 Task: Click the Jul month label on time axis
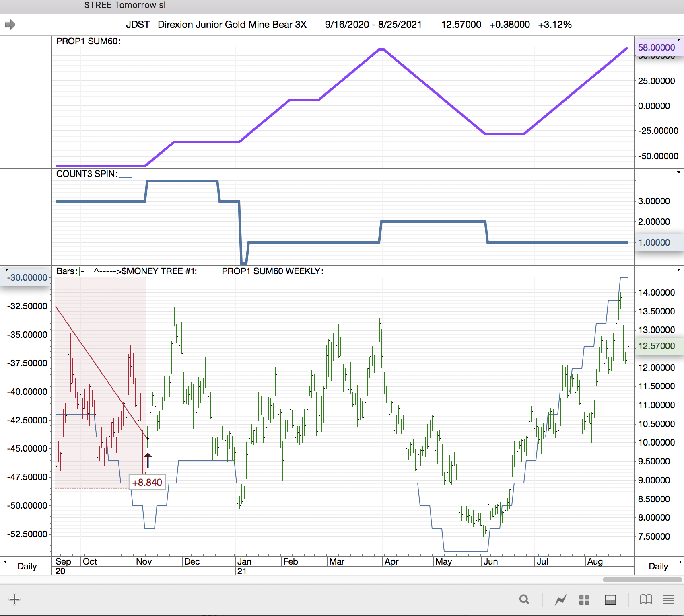coord(542,562)
